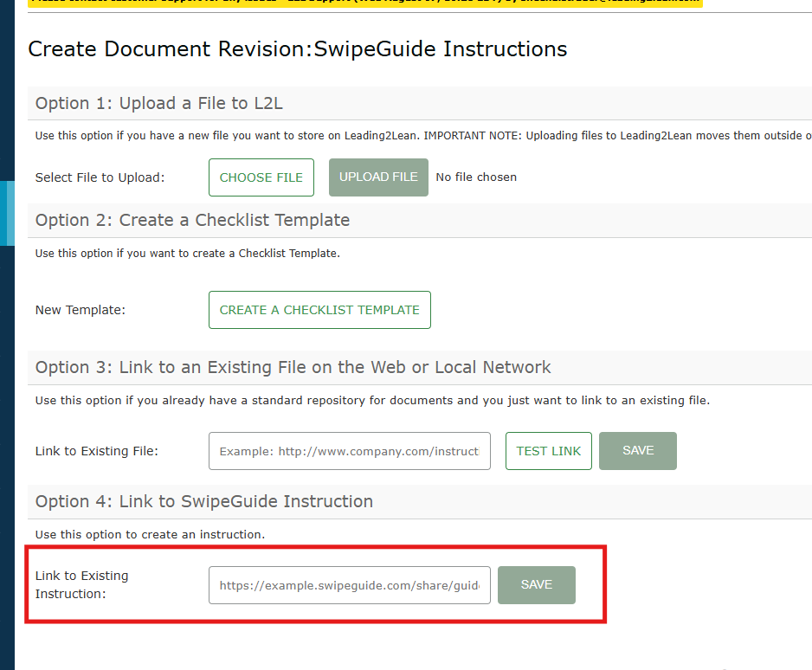The height and width of the screenshot is (670, 812).
Task: Select the 'Option 4: Link to SwipeGuide Instruction' heading
Action: pyautogui.click(x=204, y=502)
